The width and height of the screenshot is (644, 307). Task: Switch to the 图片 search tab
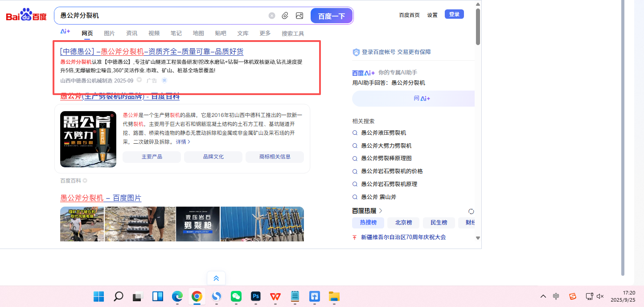(x=109, y=33)
